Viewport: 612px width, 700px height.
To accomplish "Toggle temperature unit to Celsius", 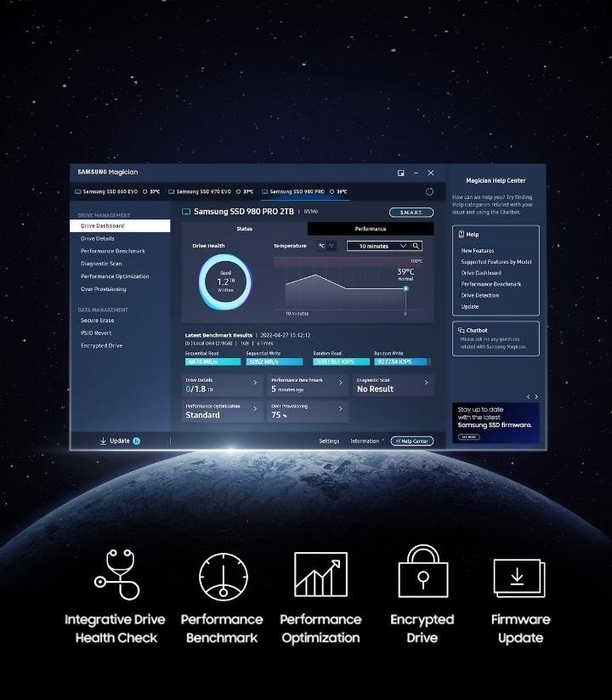I will click(322, 246).
